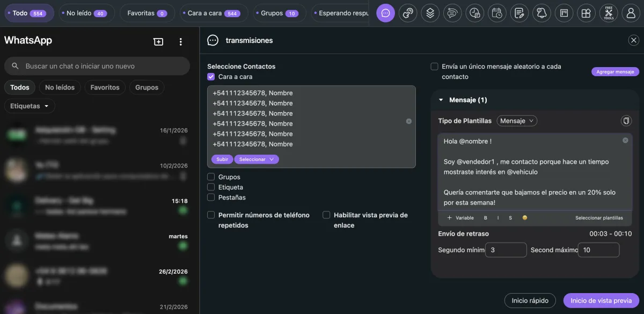Enable Habilitar vista previa de enlace
The width and height of the screenshot is (644, 314).
tap(326, 215)
